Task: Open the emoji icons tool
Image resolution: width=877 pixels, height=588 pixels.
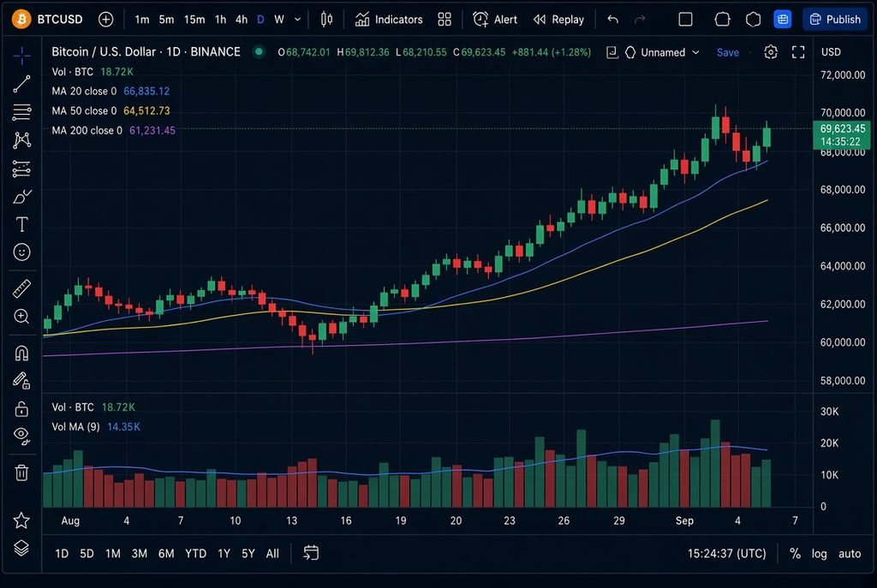Action: 21,252
